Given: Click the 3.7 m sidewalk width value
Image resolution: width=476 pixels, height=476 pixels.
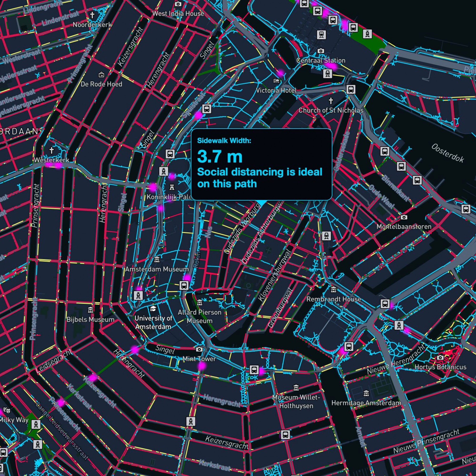Looking at the screenshot, I should (x=220, y=156).
